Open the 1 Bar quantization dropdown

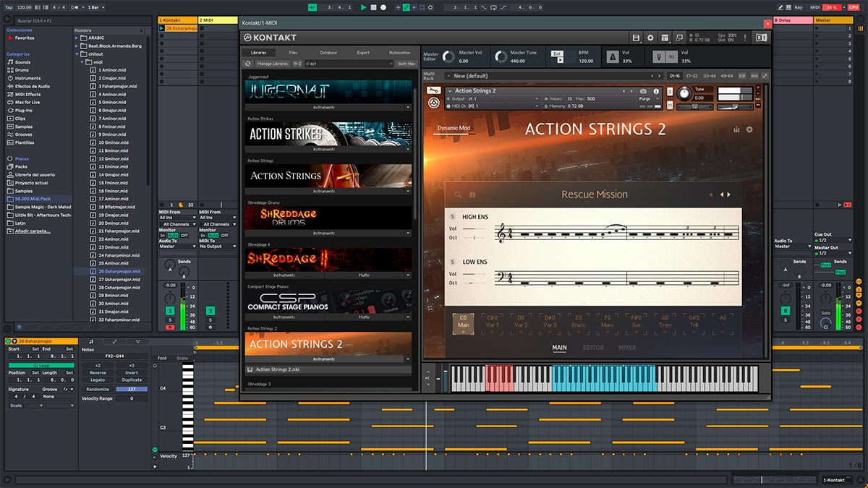pos(95,7)
